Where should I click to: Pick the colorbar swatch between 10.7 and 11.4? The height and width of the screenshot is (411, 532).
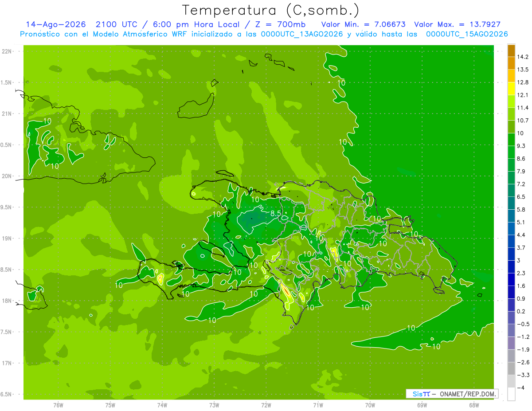[511, 114]
